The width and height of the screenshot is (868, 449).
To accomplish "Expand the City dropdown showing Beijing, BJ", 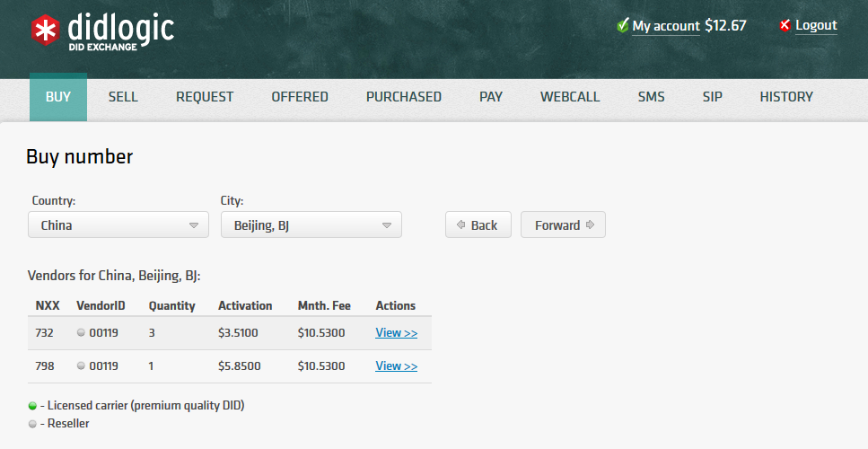I will click(311, 225).
